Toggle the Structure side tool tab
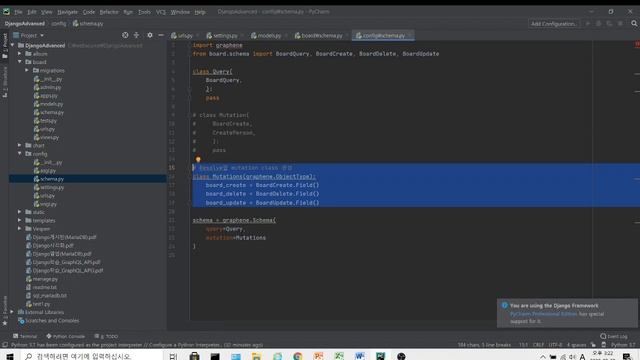The height and width of the screenshot is (360, 640). [x=5, y=82]
